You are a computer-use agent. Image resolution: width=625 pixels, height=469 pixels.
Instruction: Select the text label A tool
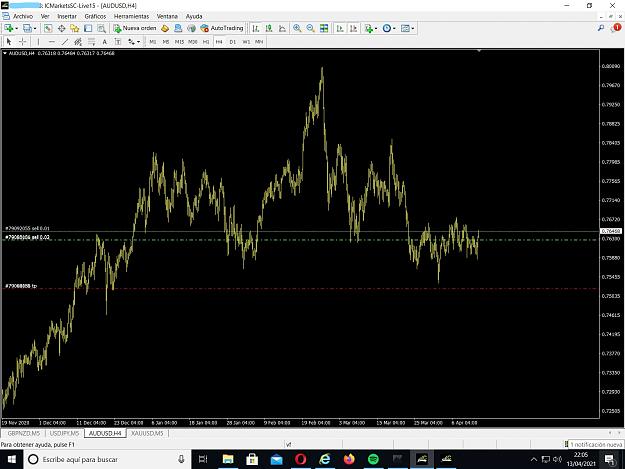(x=104, y=41)
